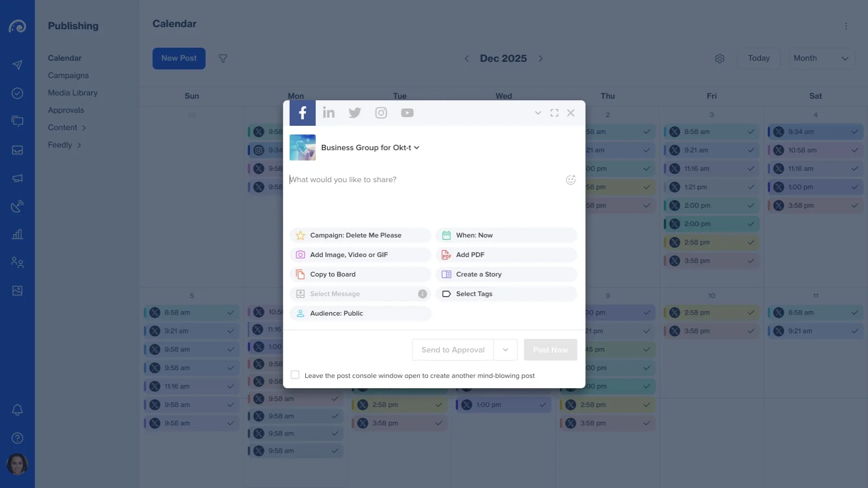Viewport: 868px width, 488px height.
Task: Click the Oktopost logo icon
Action: click(x=17, y=26)
